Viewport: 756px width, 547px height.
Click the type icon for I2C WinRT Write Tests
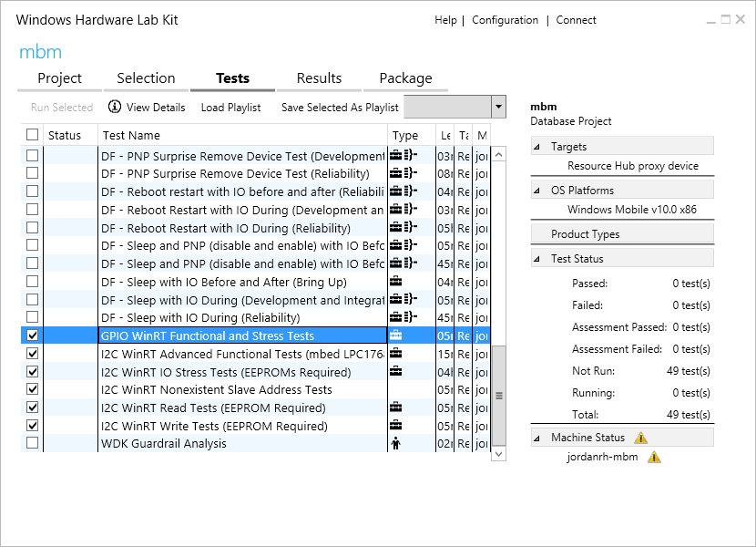tap(395, 426)
